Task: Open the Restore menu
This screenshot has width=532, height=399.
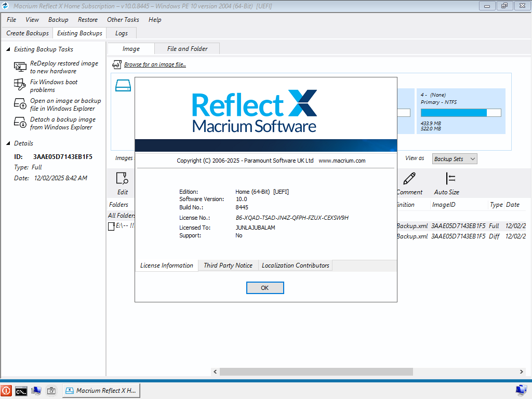Action: [x=87, y=20]
